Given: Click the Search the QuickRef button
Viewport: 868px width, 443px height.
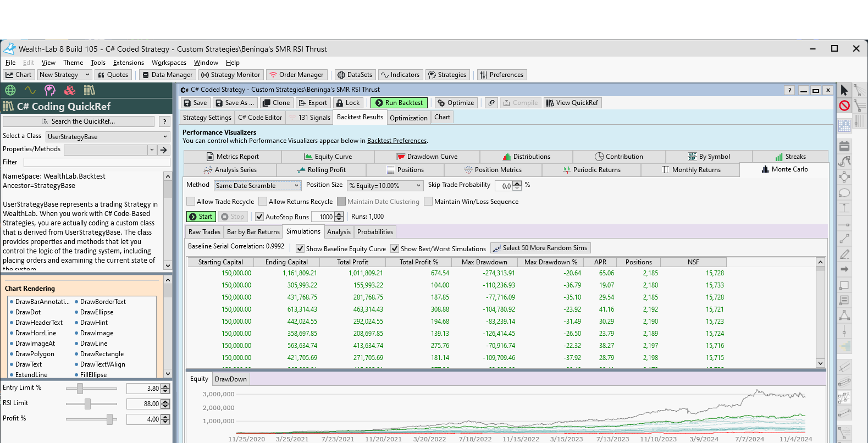Looking at the screenshot, I should (79, 121).
